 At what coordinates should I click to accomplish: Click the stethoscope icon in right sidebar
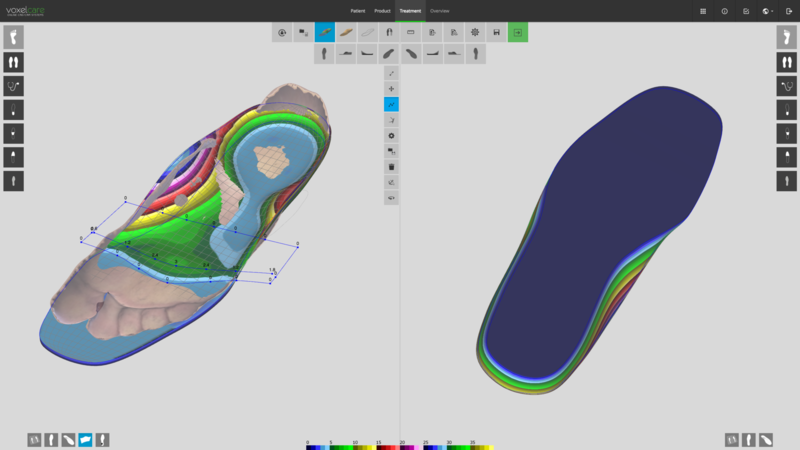(x=787, y=86)
